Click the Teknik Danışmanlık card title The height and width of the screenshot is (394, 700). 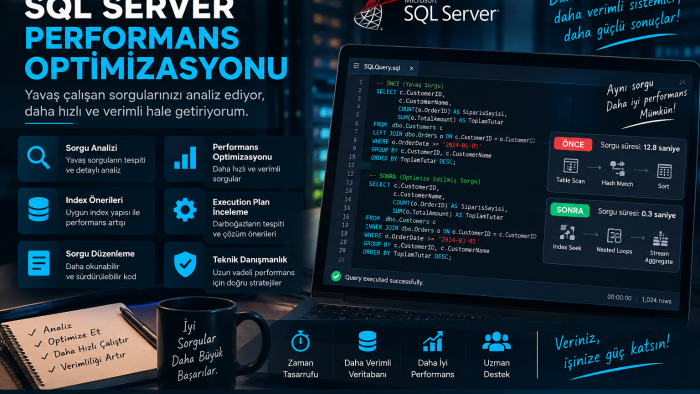tap(250, 259)
